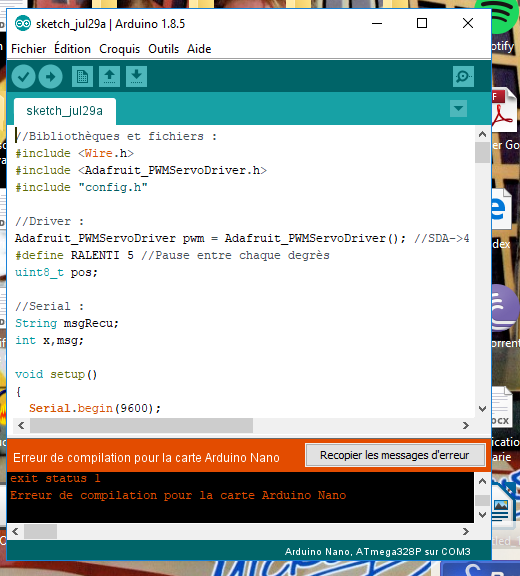The height and width of the screenshot is (576, 520).
Task: Click the console scroll down arrow
Action: point(483,515)
